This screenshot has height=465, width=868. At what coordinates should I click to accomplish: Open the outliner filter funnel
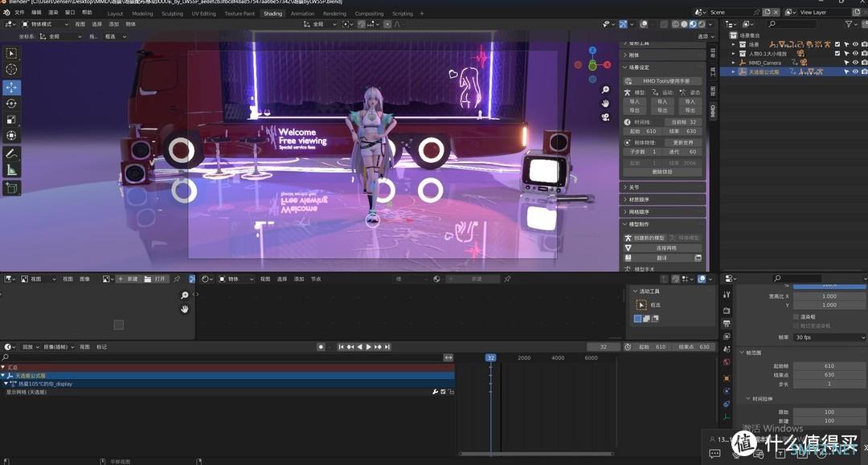(848, 24)
